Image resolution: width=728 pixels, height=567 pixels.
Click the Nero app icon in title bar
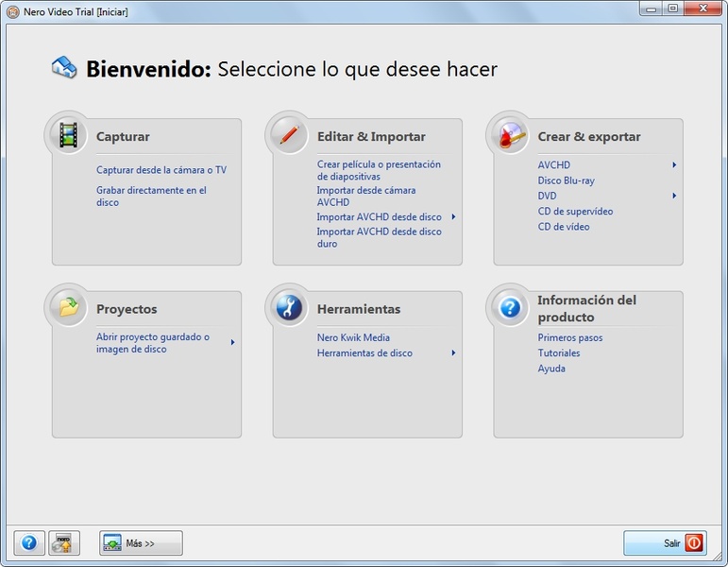[x=13, y=11]
